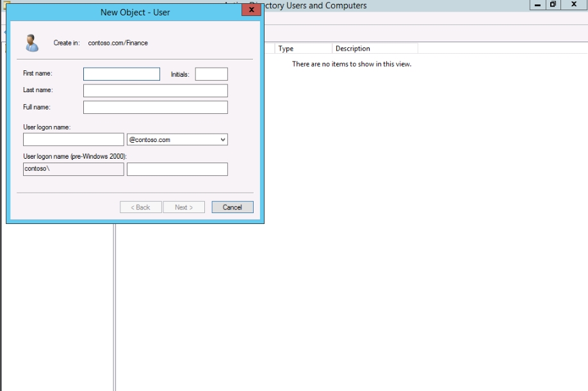Select the pre-Windows 2000 logon name box
The height and width of the screenshot is (391, 588).
177,169
